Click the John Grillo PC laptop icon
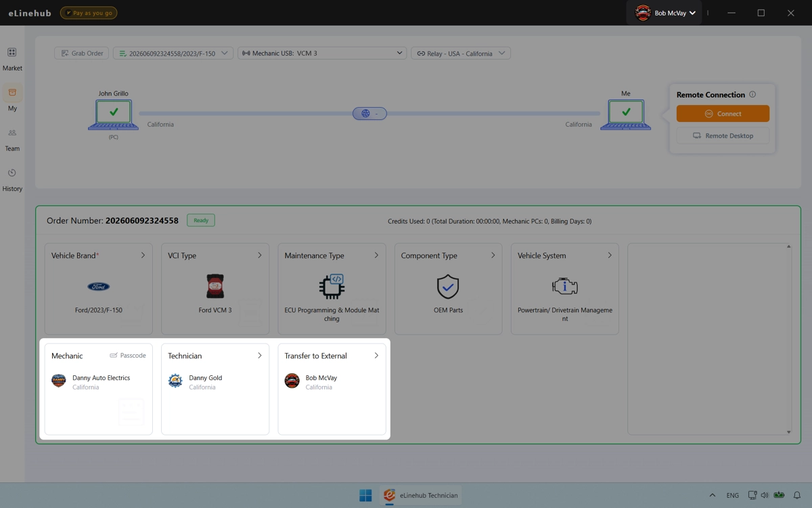 pyautogui.click(x=113, y=114)
